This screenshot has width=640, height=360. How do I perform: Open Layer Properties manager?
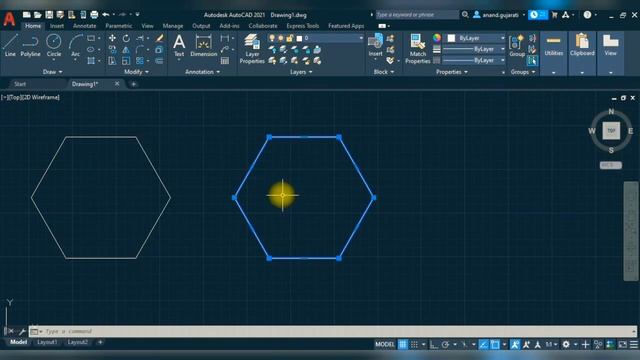click(x=252, y=49)
